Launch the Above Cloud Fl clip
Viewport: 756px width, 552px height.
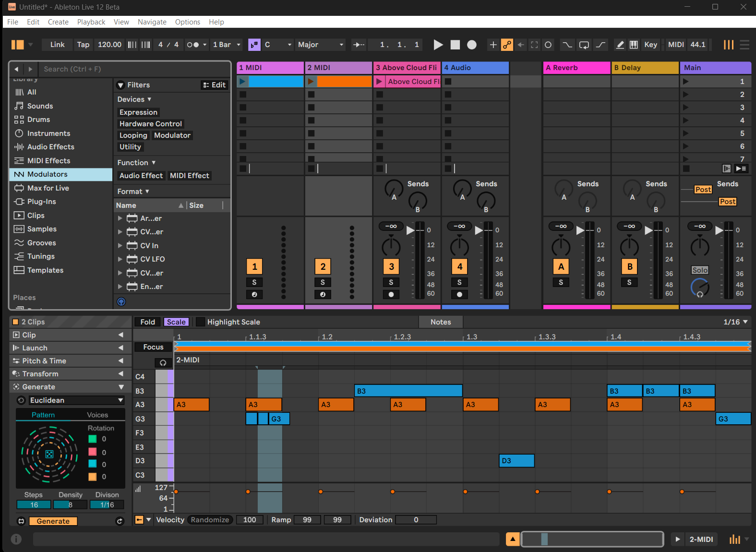point(380,82)
